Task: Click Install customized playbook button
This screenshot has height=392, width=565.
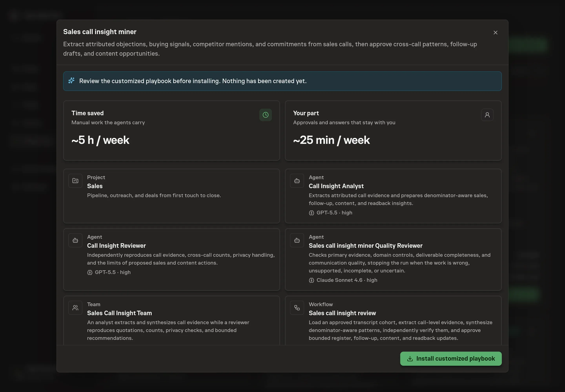Action: 451,359
